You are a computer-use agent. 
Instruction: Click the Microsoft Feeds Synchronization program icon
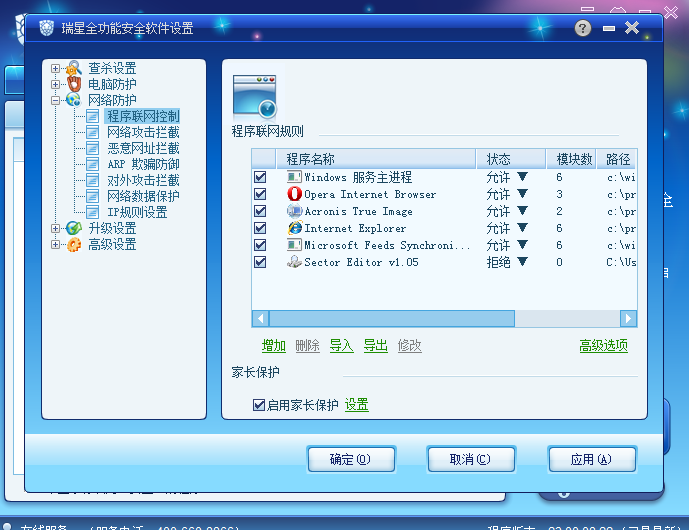tap(294, 245)
